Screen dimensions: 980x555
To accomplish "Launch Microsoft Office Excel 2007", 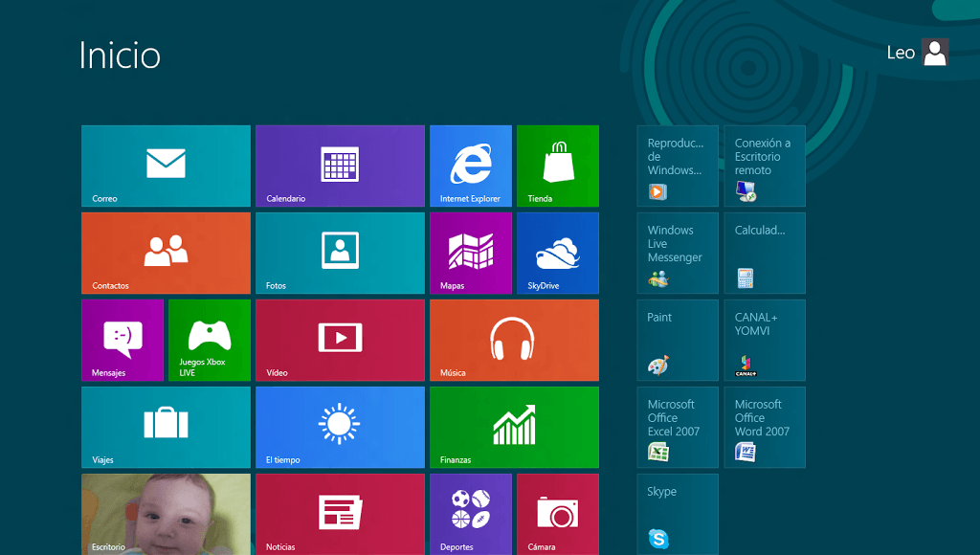I will coord(678,428).
